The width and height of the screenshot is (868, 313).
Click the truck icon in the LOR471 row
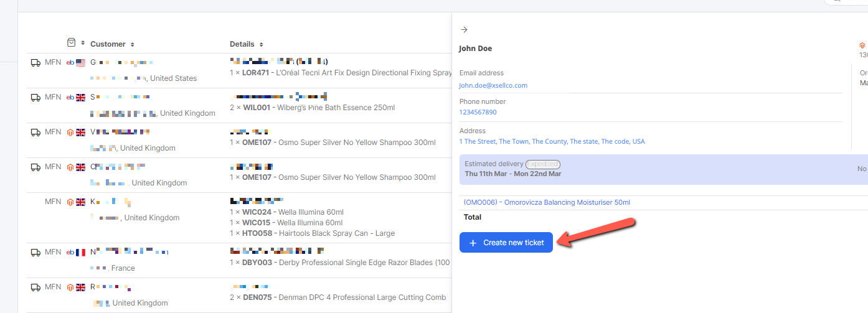coord(35,62)
